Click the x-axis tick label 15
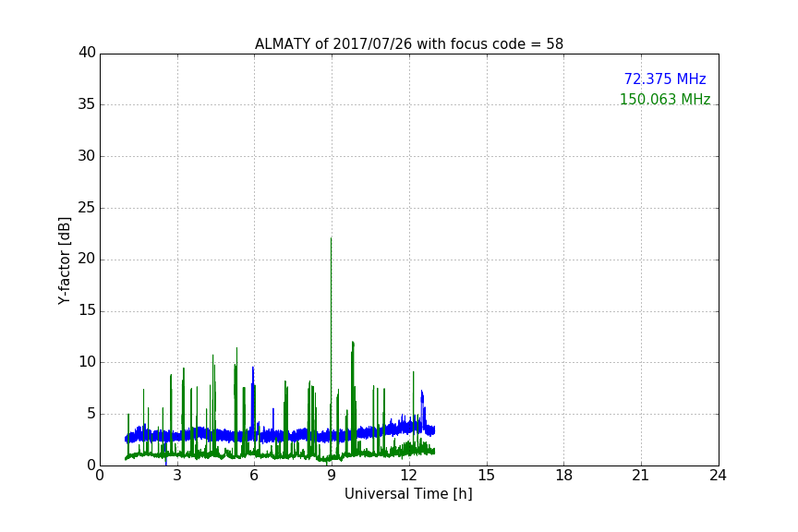 [487, 476]
